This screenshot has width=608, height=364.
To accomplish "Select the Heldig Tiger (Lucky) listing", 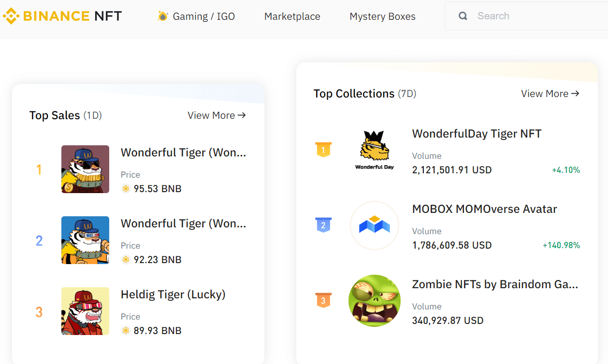I will point(173,294).
